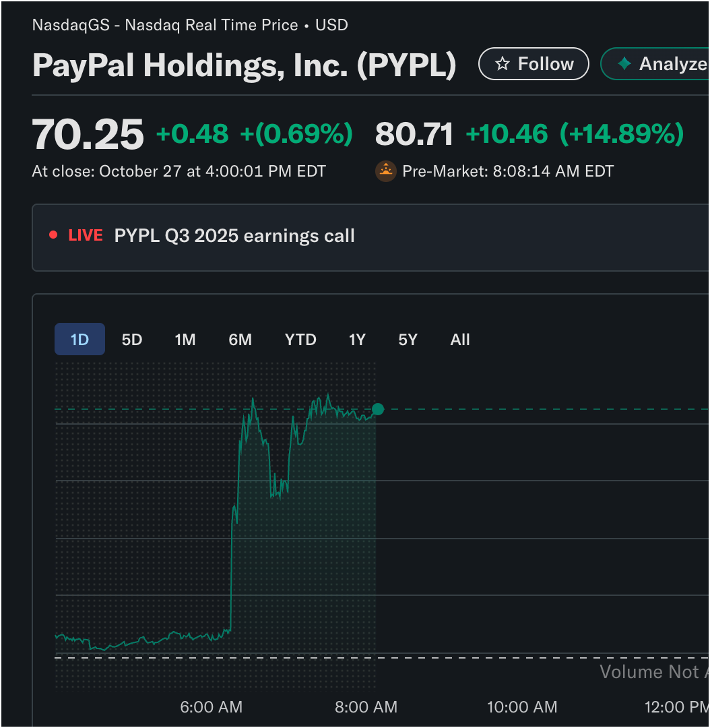Click the (+14.89%) percentage change
710x728 pixels.
click(x=622, y=134)
